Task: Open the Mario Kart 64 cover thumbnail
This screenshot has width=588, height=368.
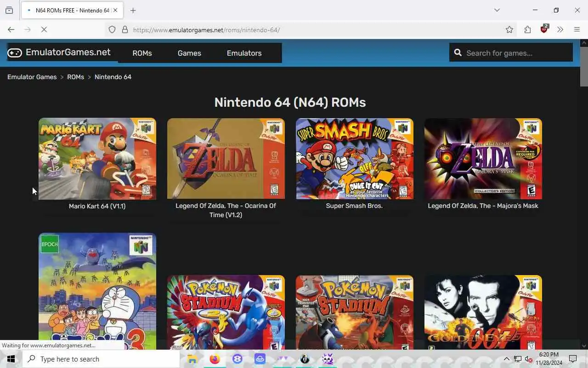Action: coord(97,159)
